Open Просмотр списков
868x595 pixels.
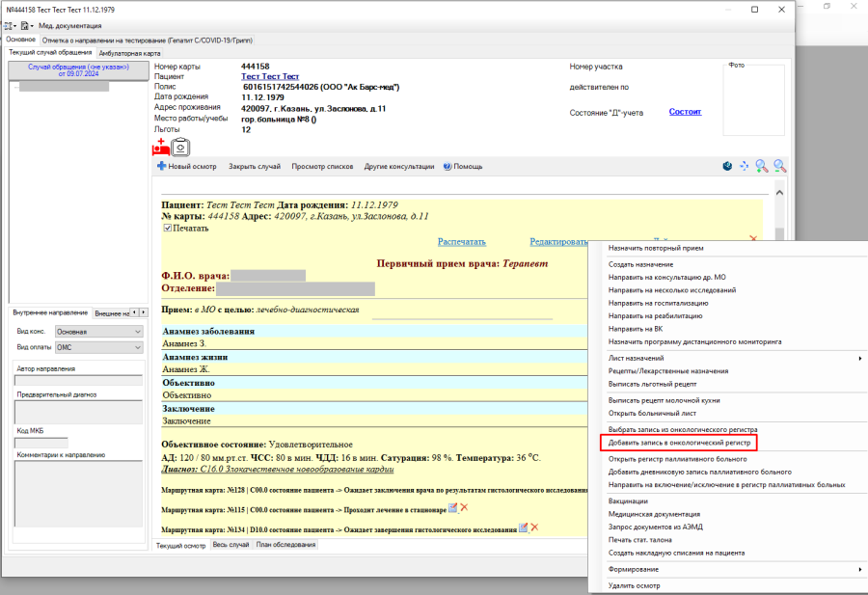322,167
